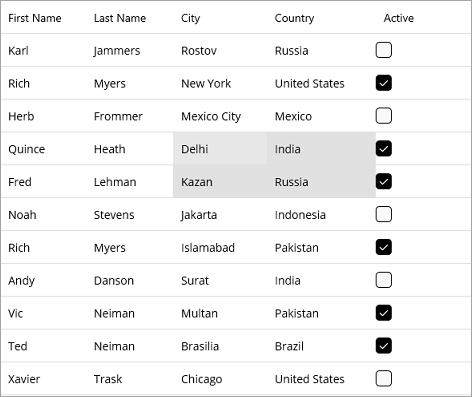
Task: Select the City column header
Action: point(190,18)
